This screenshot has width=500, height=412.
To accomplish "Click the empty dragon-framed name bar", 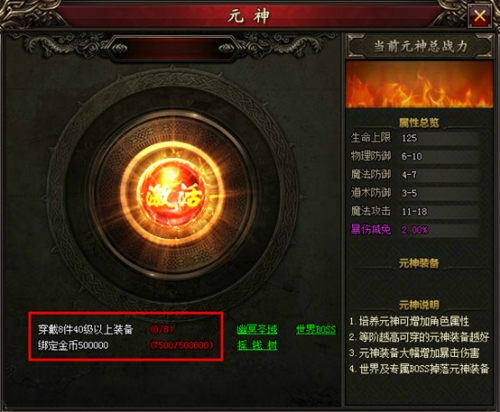I will coord(173,49).
